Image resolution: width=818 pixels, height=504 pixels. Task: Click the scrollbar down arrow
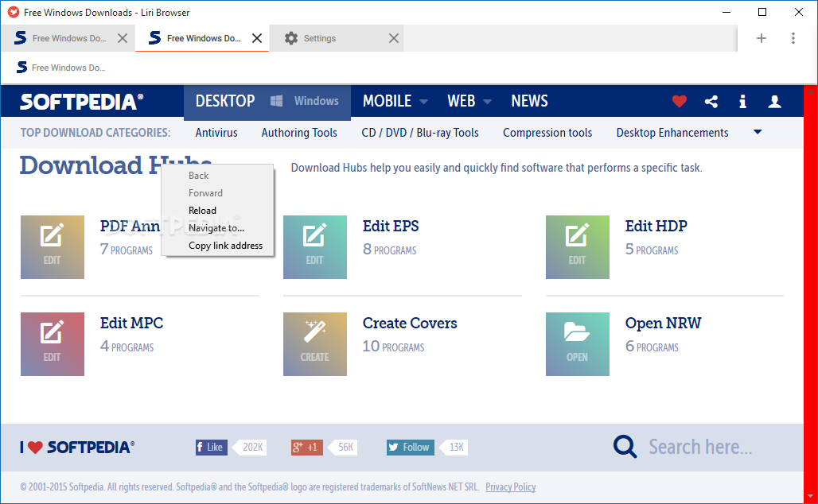pos(810,496)
